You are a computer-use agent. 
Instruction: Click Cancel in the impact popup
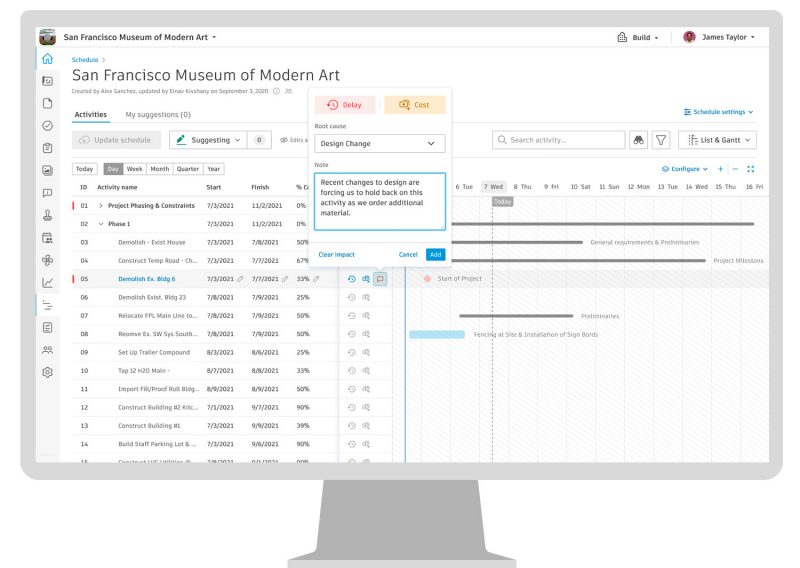tap(408, 255)
